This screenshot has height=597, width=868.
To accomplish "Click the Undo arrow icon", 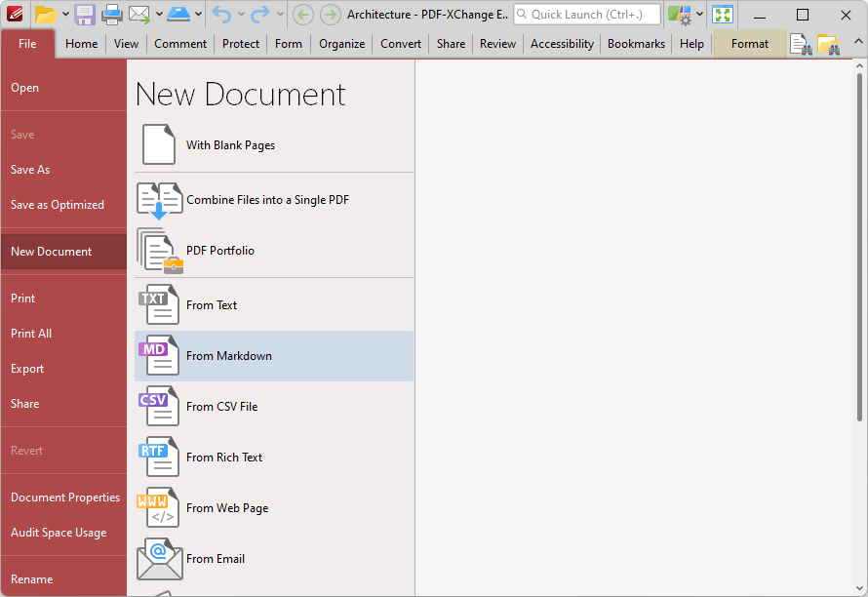I will point(222,15).
